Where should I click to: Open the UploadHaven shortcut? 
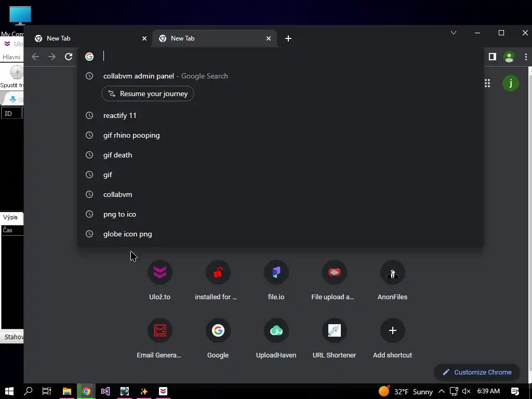click(x=276, y=339)
